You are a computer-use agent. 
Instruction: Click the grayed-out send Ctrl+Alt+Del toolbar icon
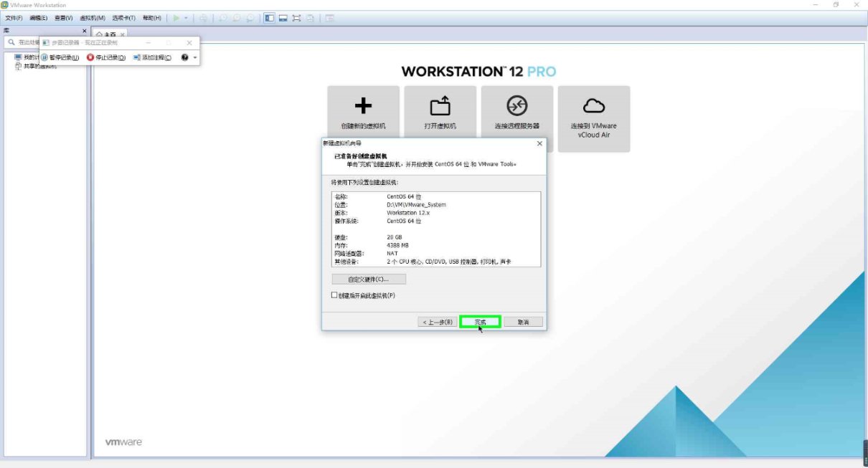coord(204,17)
